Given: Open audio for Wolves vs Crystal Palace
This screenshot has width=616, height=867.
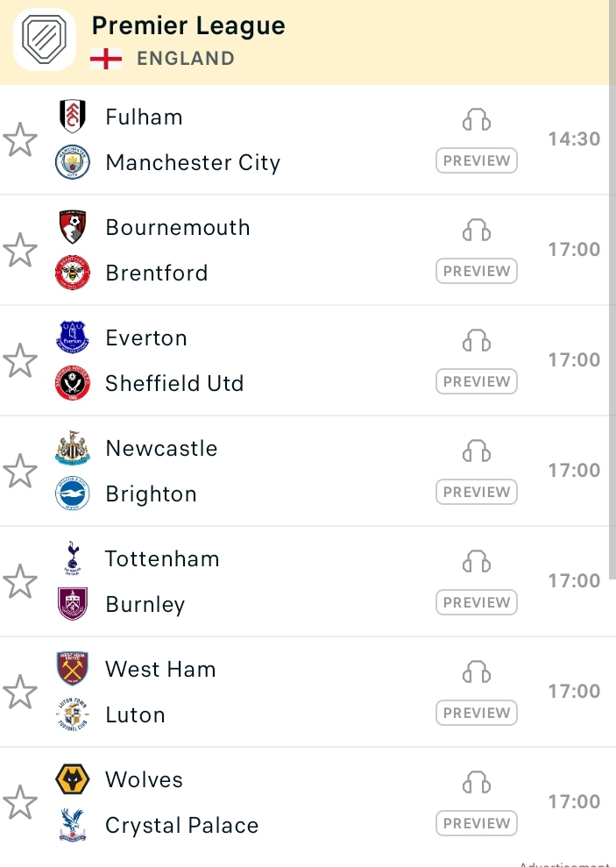Looking at the screenshot, I should 476,782.
